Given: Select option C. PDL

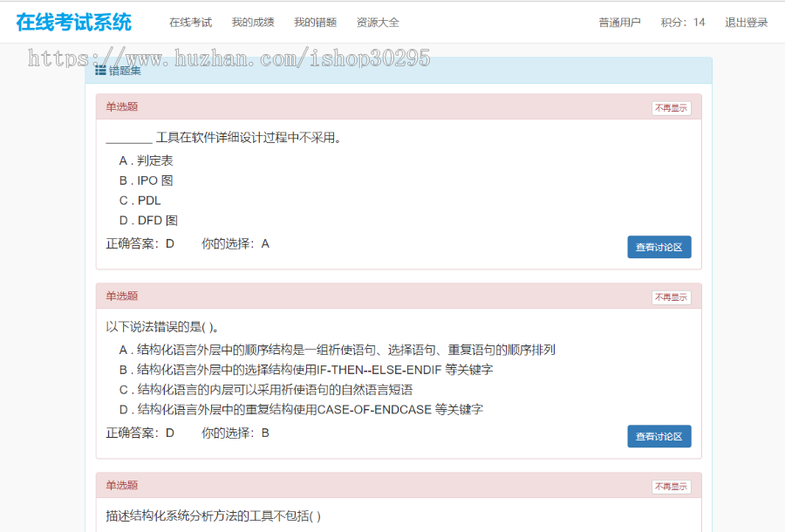Looking at the screenshot, I should 140,201.
